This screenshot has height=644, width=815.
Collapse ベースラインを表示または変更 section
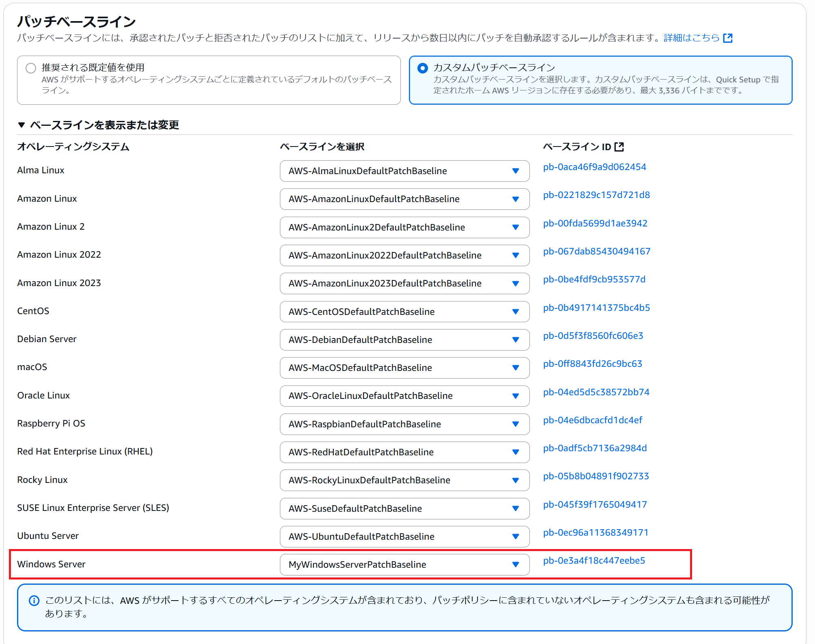[22, 125]
